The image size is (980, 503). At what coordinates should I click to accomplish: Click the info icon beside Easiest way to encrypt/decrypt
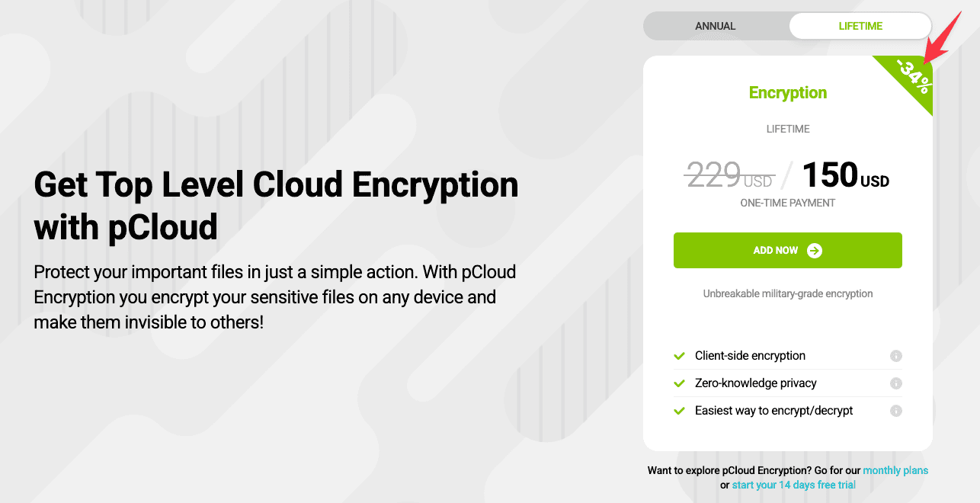point(895,410)
